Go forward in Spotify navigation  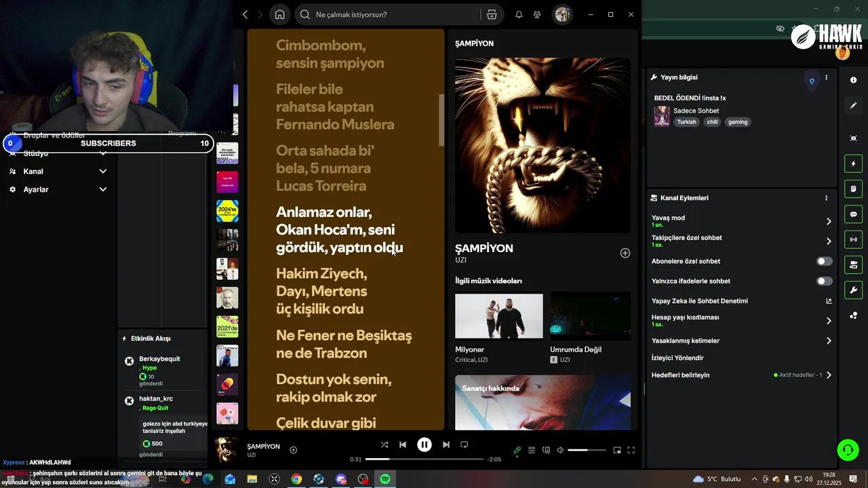[x=260, y=14]
